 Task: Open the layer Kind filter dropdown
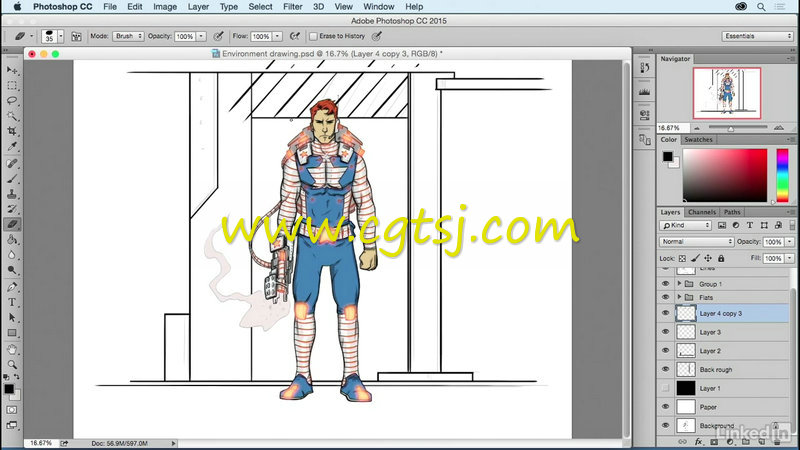click(x=685, y=225)
